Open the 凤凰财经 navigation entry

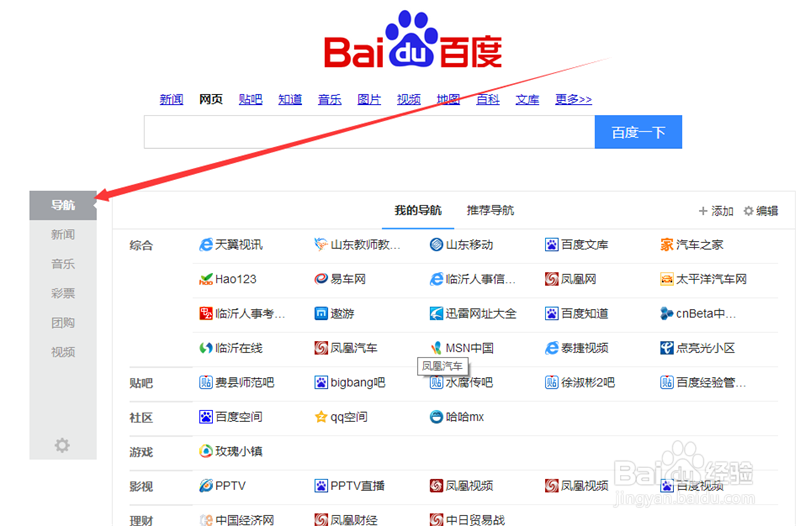(346, 520)
